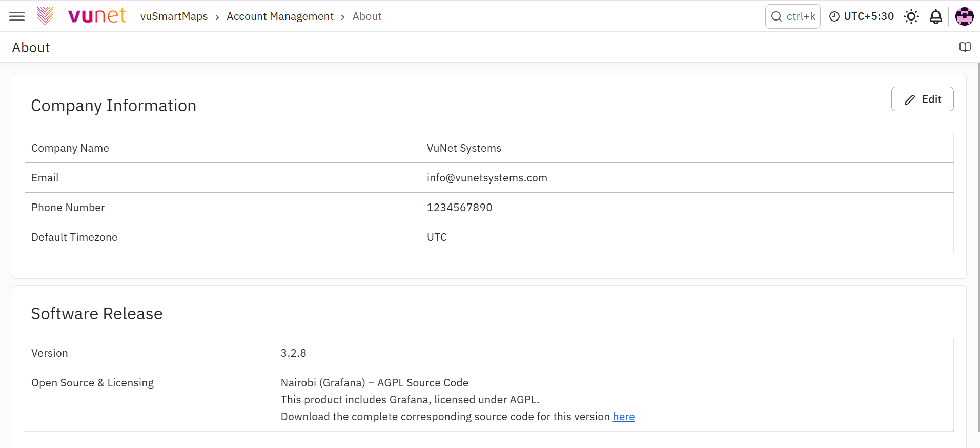Click the VuNet logo icon

[x=45, y=16]
